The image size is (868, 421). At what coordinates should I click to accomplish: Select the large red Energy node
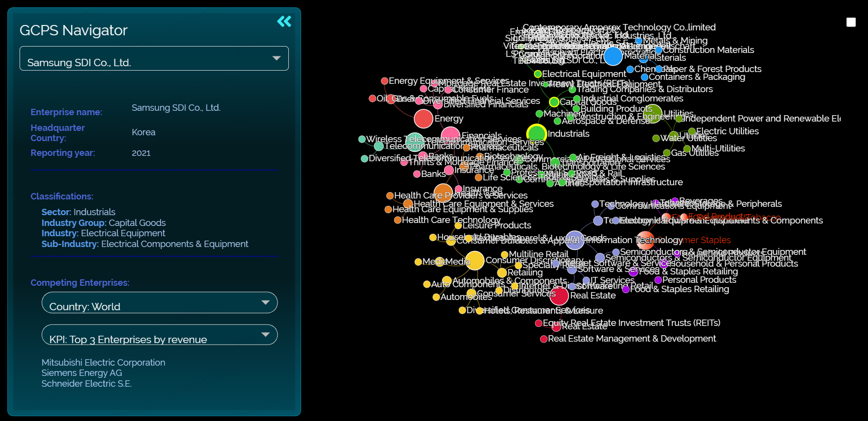(423, 119)
